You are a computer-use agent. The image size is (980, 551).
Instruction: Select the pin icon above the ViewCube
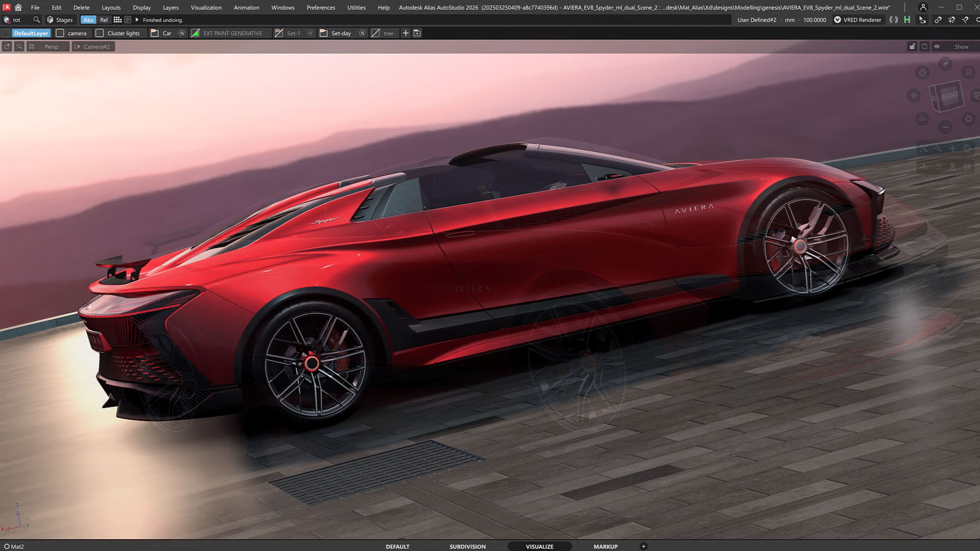(x=945, y=63)
